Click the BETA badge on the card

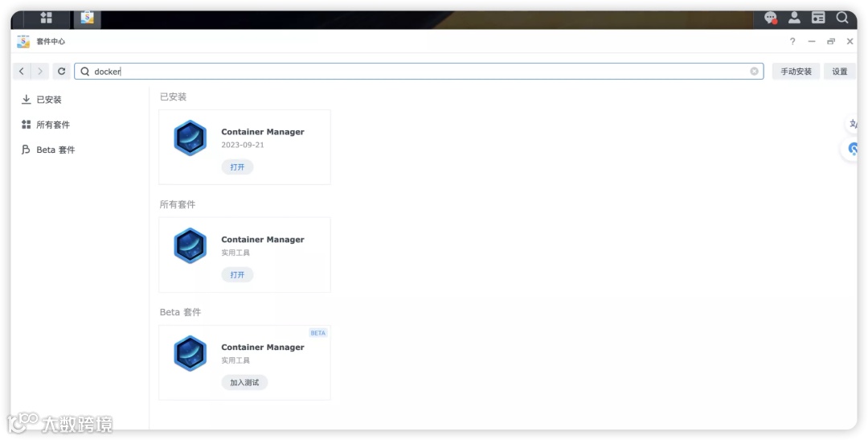318,333
